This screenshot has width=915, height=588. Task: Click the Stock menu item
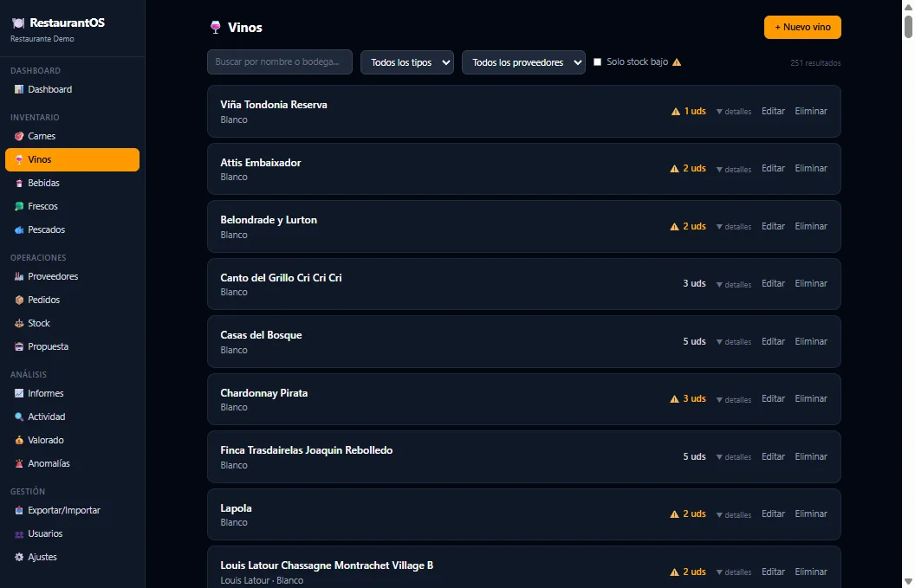point(73,323)
